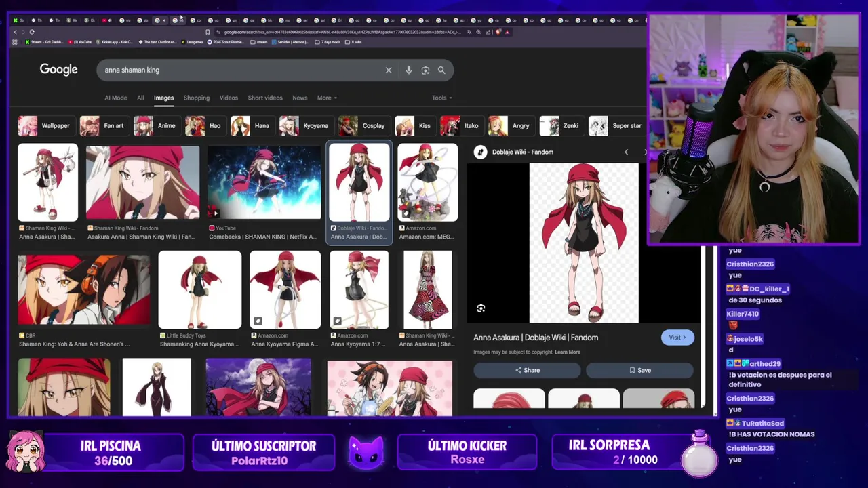Select the Images tab
The height and width of the screenshot is (488, 868).
click(x=163, y=98)
